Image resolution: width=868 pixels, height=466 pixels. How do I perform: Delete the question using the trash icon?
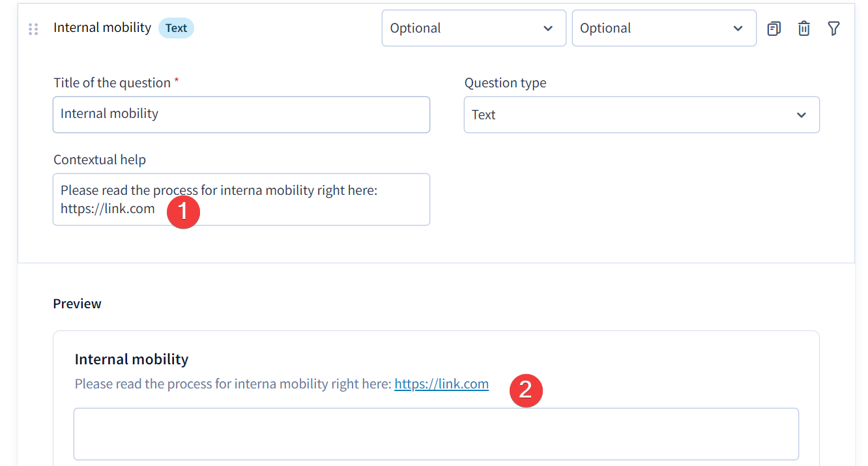point(804,28)
